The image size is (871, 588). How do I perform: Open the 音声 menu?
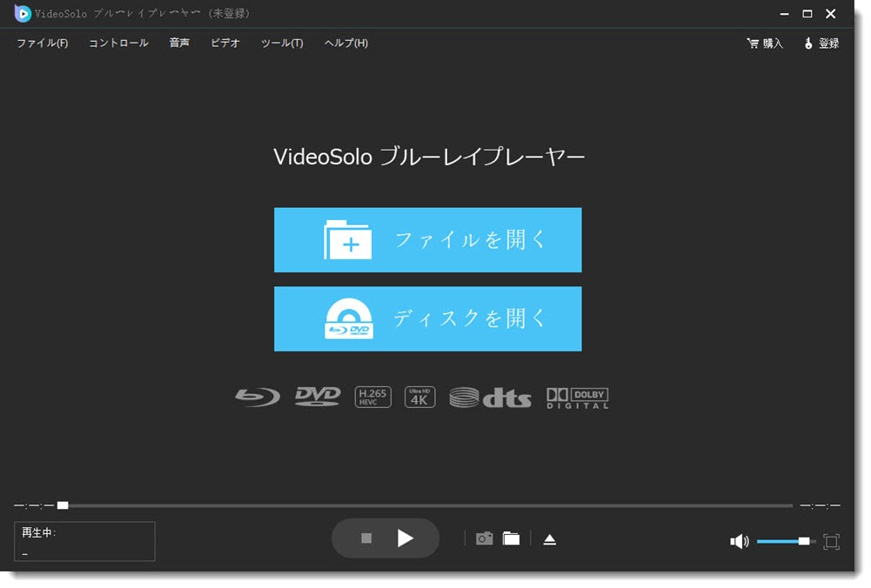pyautogui.click(x=179, y=43)
